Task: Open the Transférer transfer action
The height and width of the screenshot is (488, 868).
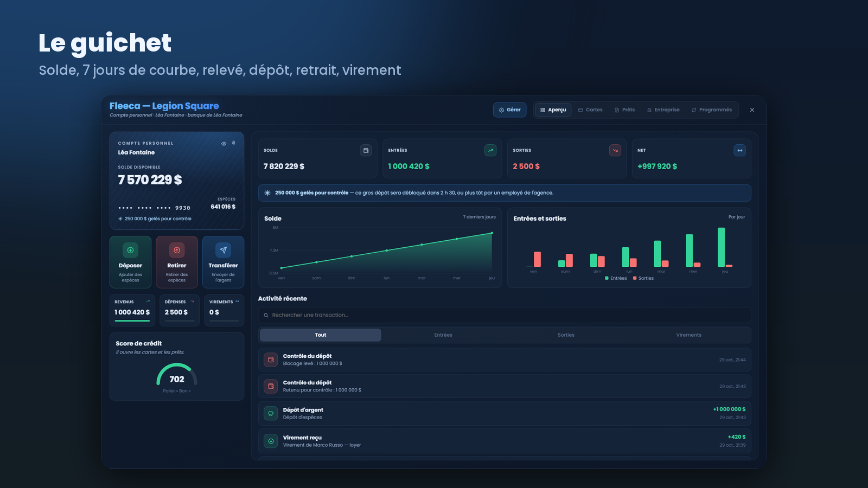Action: tap(223, 262)
